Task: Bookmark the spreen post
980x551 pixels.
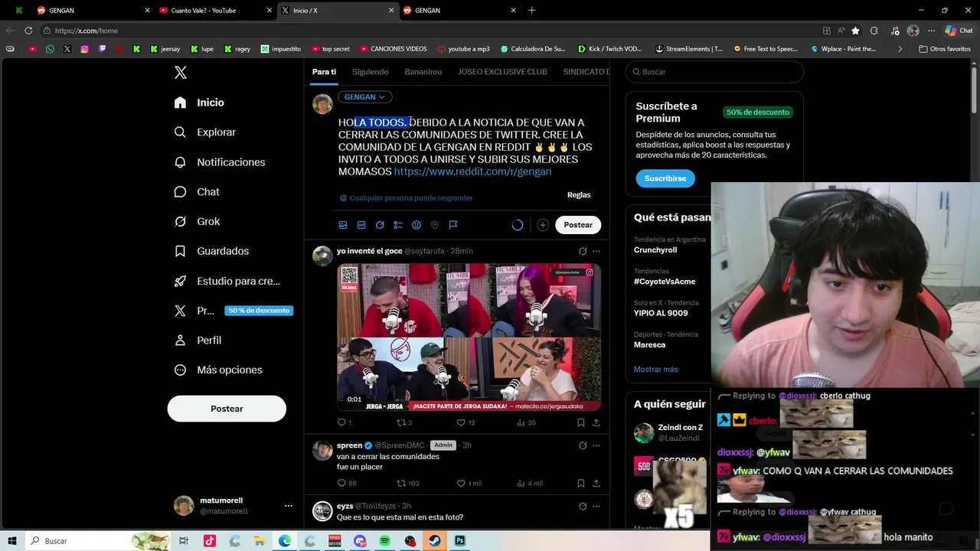Action: 581,484
